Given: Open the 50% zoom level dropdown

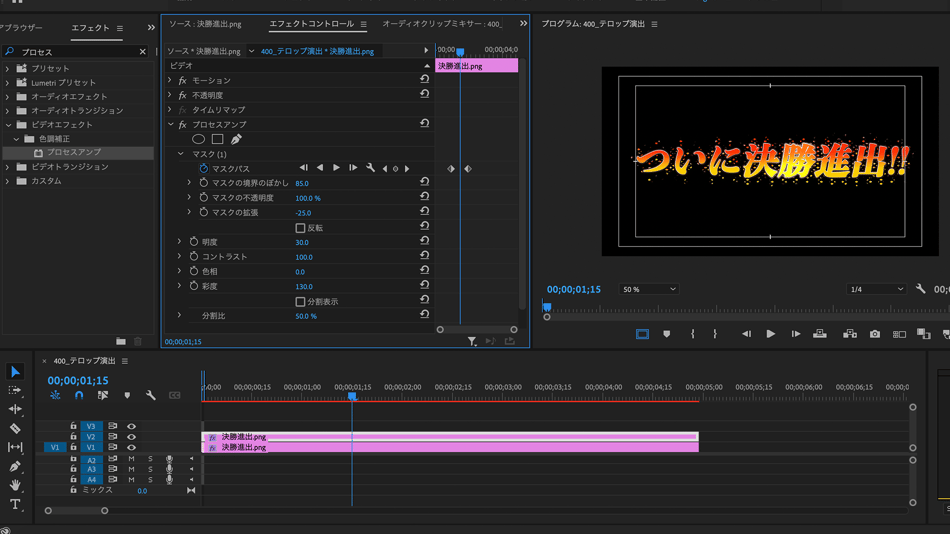Looking at the screenshot, I should (649, 289).
